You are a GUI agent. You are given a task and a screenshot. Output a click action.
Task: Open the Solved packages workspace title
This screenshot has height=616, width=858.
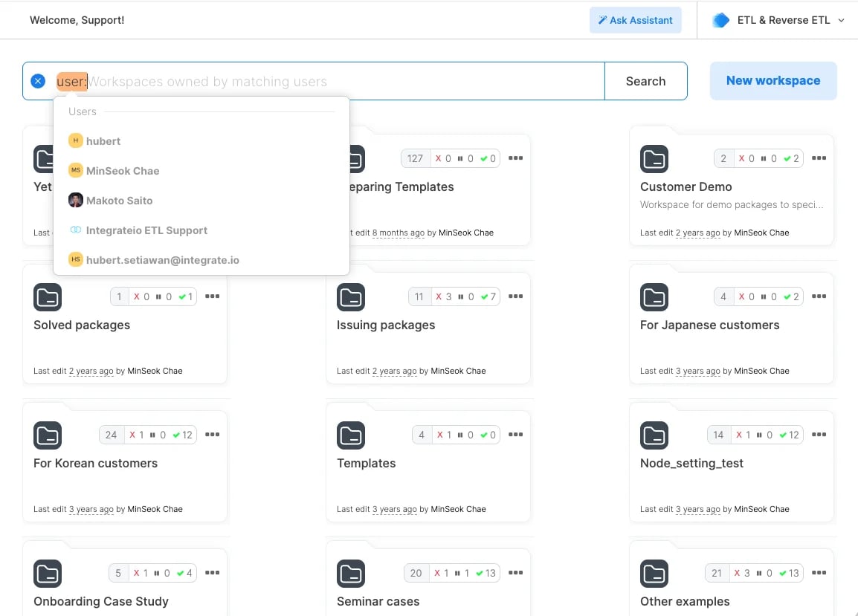(x=82, y=325)
